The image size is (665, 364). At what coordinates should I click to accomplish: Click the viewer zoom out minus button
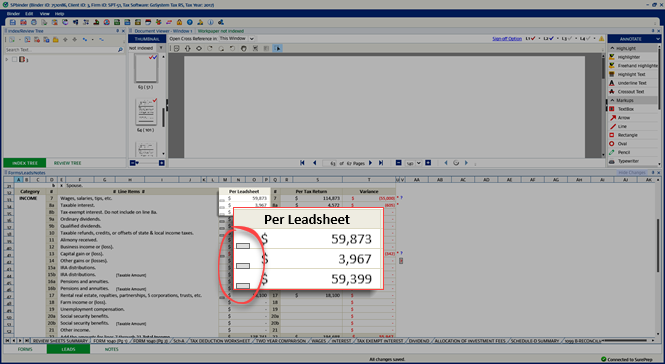(x=398, y=163)
